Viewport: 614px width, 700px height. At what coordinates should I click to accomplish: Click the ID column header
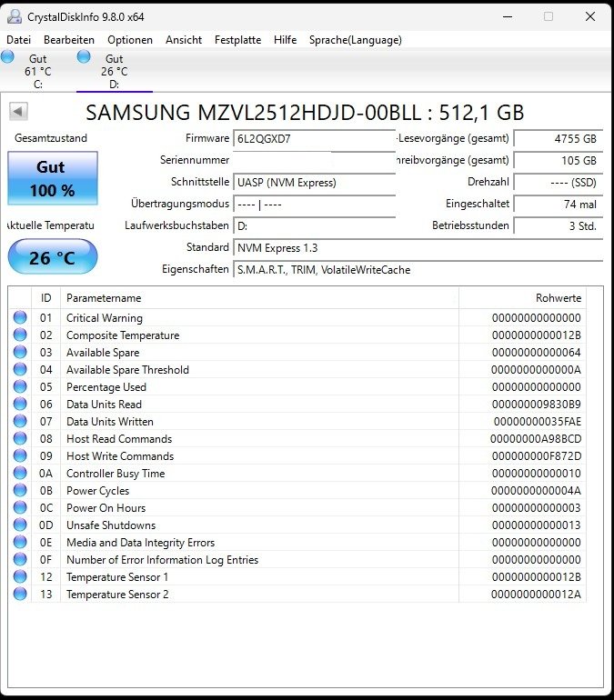coord(46,298)
